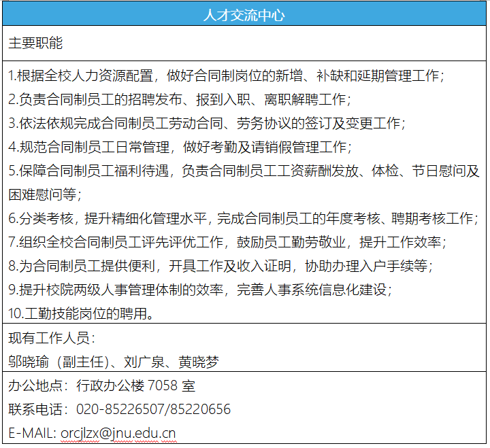Click the staff name 黄晓梦
Screen dimensions: 490x448
[x=199, y=362]
